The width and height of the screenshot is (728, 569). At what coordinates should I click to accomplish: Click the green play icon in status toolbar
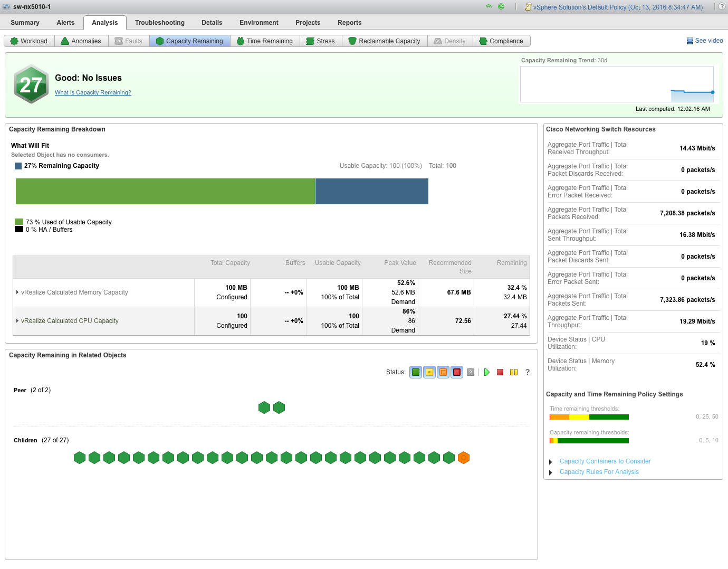point(486,372)
